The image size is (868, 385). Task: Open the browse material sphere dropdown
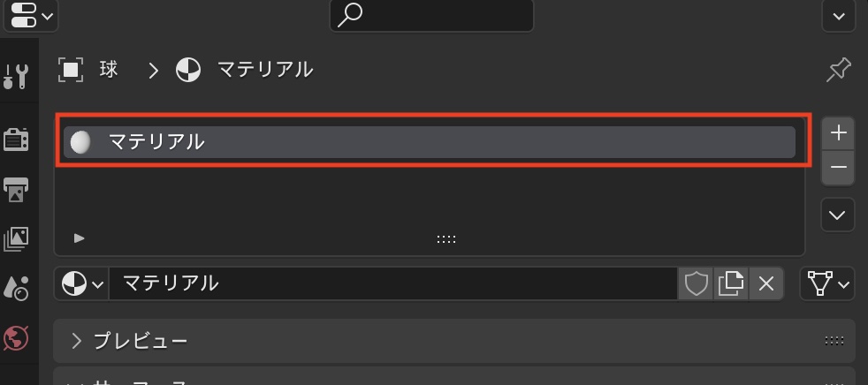pyautogui.click(x=82, y=283)
